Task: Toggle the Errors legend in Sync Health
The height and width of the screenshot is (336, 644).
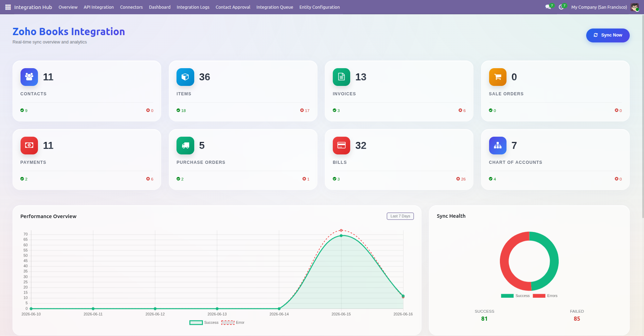Action: coord(545,296)
